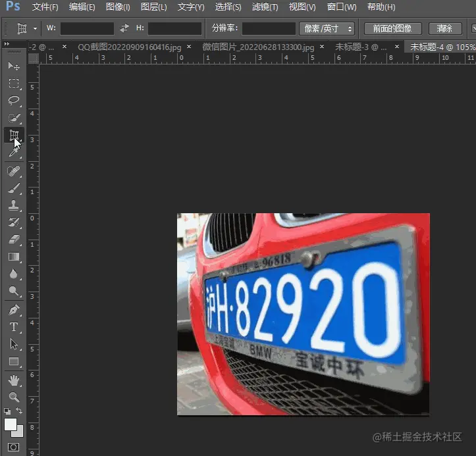This screenshot has width=476, height=456.
Task: Select the Horizontal Type tool
Action: pos(14,327)
